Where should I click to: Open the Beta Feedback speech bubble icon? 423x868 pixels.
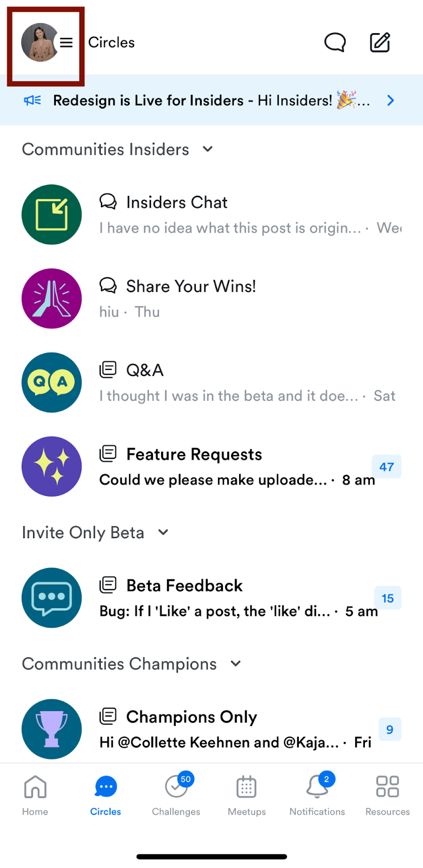pos(52,598)
